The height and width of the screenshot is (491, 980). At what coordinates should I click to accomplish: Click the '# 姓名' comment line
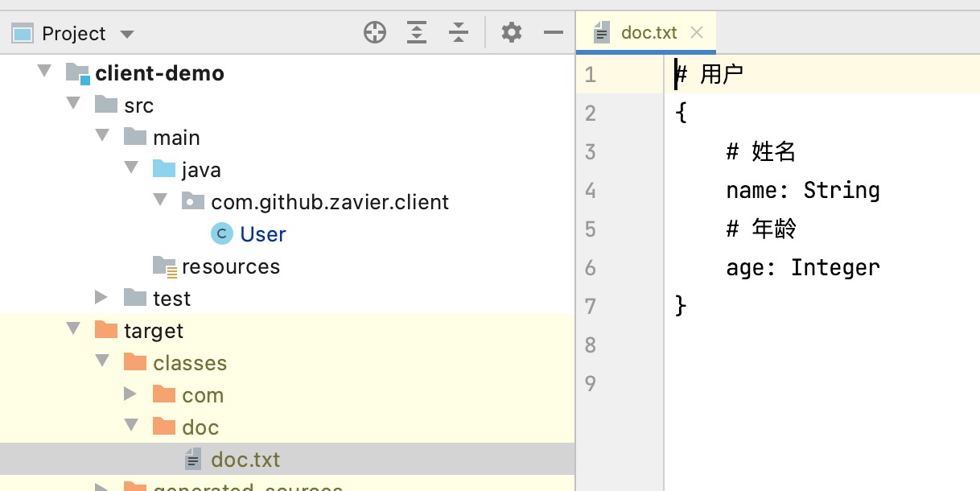point(761,151)
